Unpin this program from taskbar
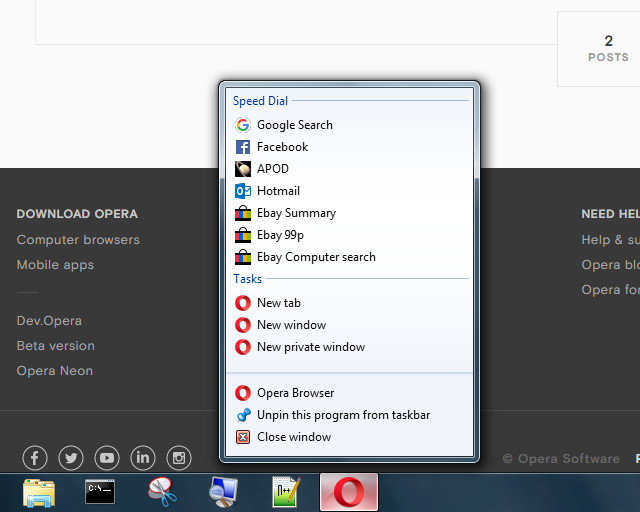The image size is (640, 512). [x=349, y=415]
